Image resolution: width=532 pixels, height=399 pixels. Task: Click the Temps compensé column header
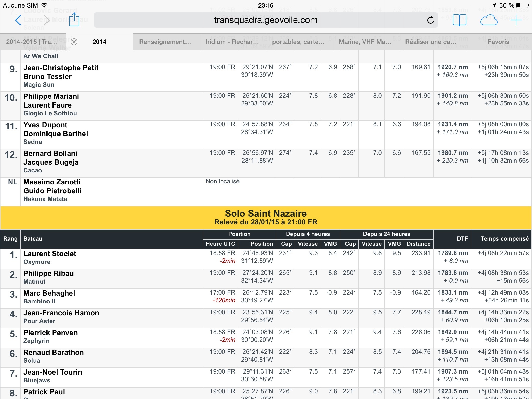(x=504, y=239)
